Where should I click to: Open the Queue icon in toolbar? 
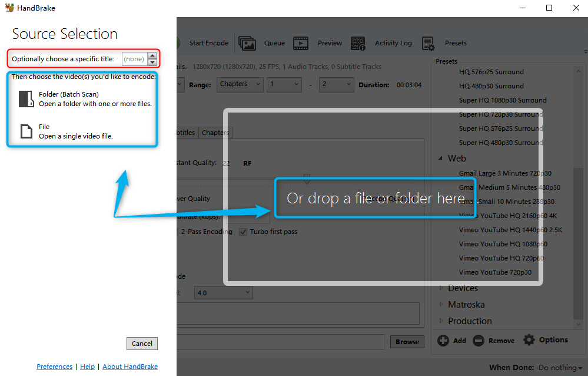(x=247, y=43)
